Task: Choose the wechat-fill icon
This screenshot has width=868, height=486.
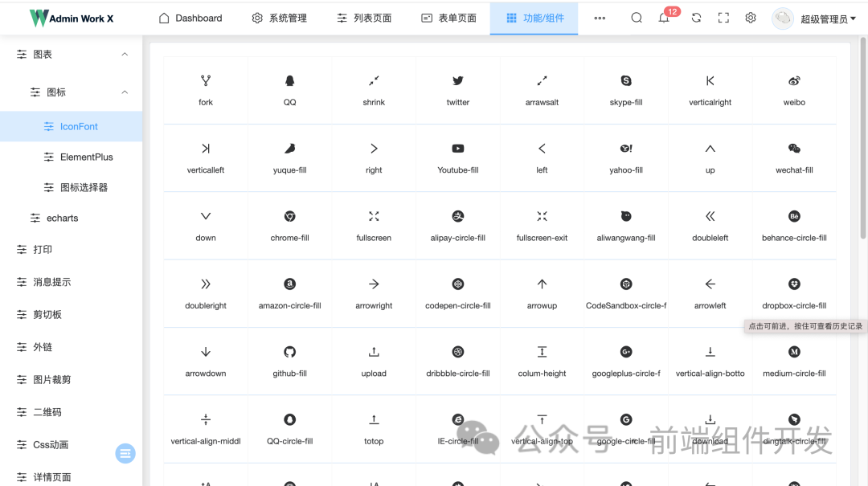Action: pos(794,149)
